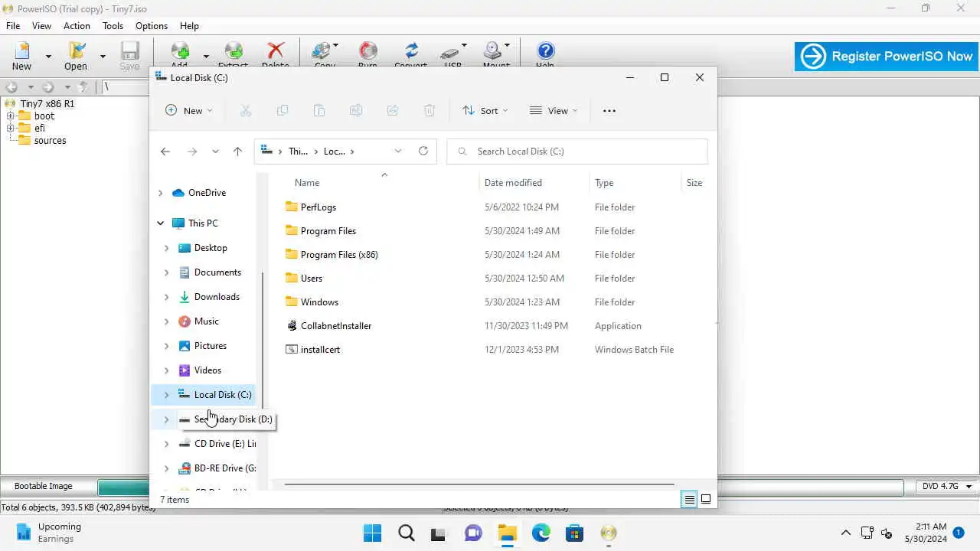
Task: Select the Program Files (x86) folder
Action: coord(339,255)
